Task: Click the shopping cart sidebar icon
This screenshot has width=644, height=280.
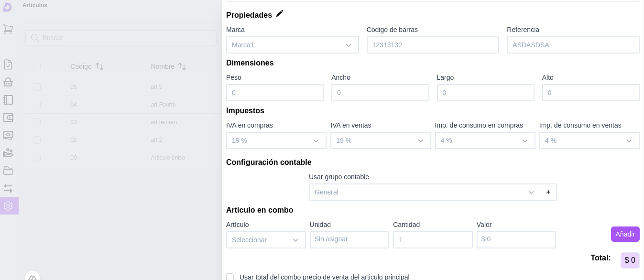Action: pyautogui.click(x=8, y=29)
